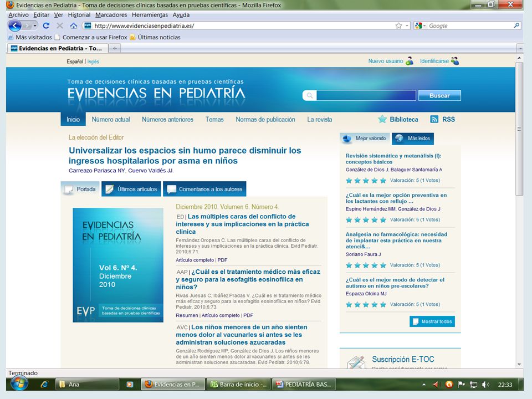This screenshot has height=399, width=532.
Task: Show hidden system tray icons
Action: [424, 385]
